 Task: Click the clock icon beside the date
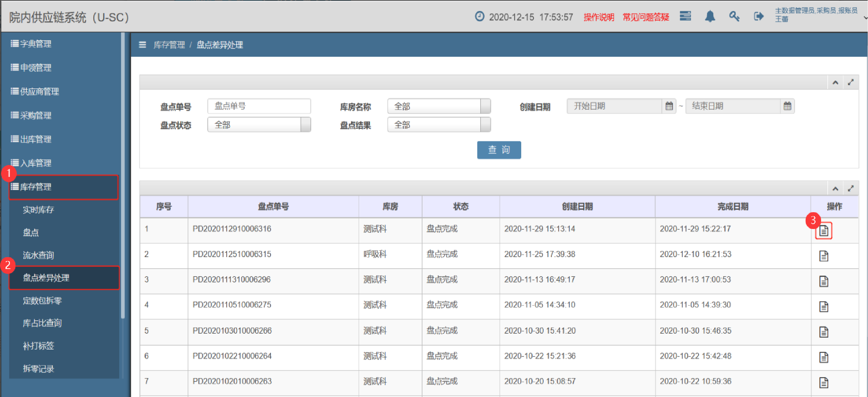[x=480, y=17]
